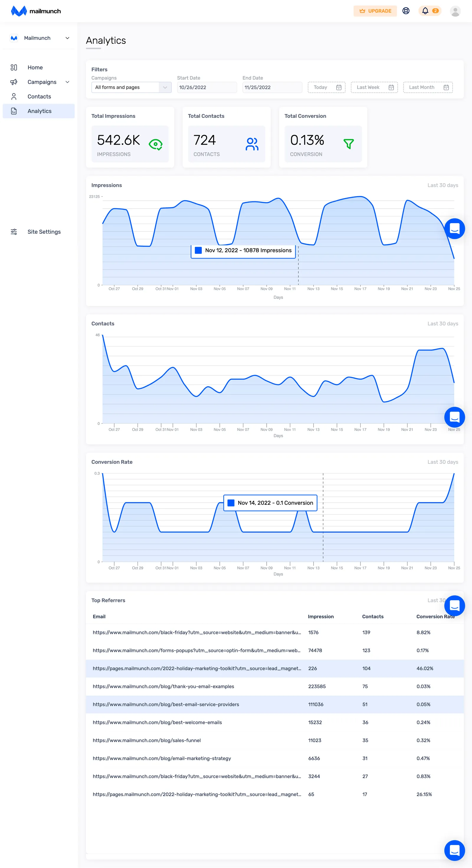472x868 pixels.
Task: Click the 46.02% conversion rate cell
Action: 425,668
